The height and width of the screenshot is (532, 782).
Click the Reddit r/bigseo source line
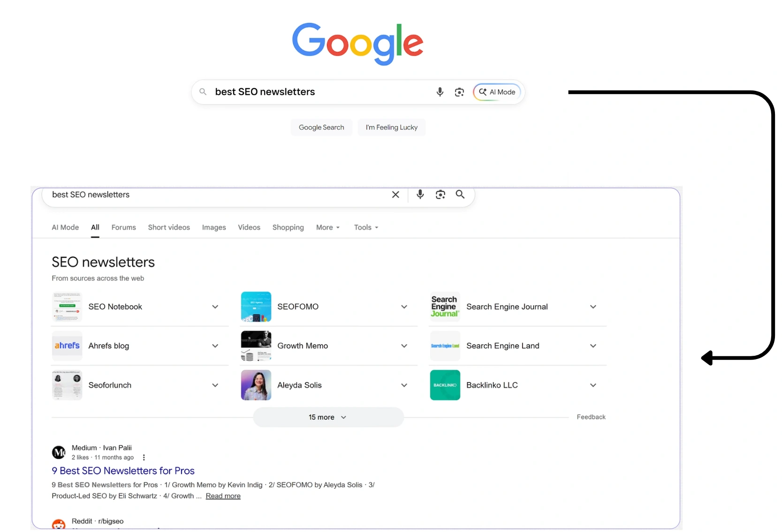[x=98, y=521]
